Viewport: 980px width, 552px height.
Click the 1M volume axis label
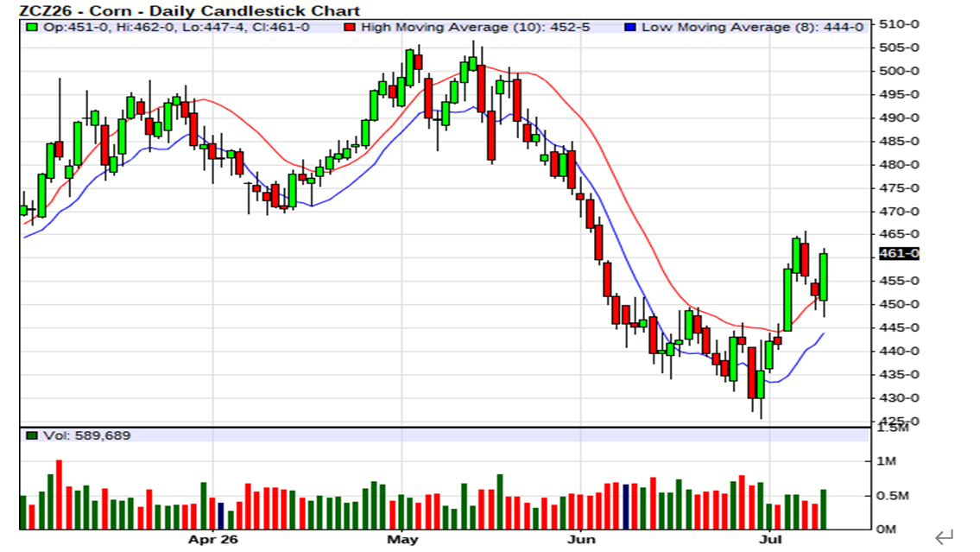887,461
